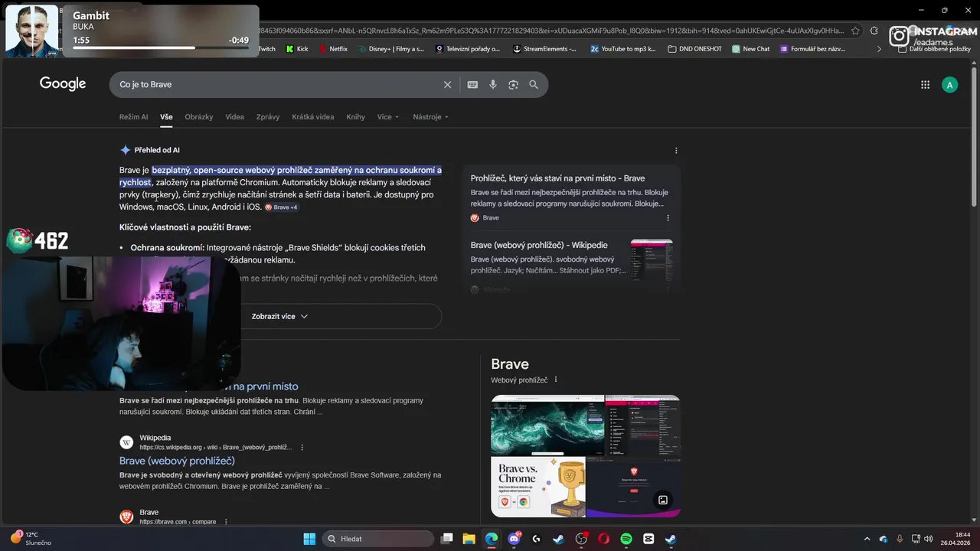Open Brave knowledge panel more options
This screenshot has width=980, height=551.
556,380
